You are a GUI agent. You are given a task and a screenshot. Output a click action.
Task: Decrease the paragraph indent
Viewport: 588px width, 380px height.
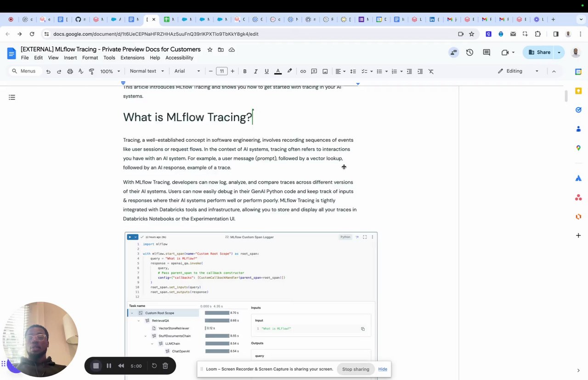coord(409,71)
